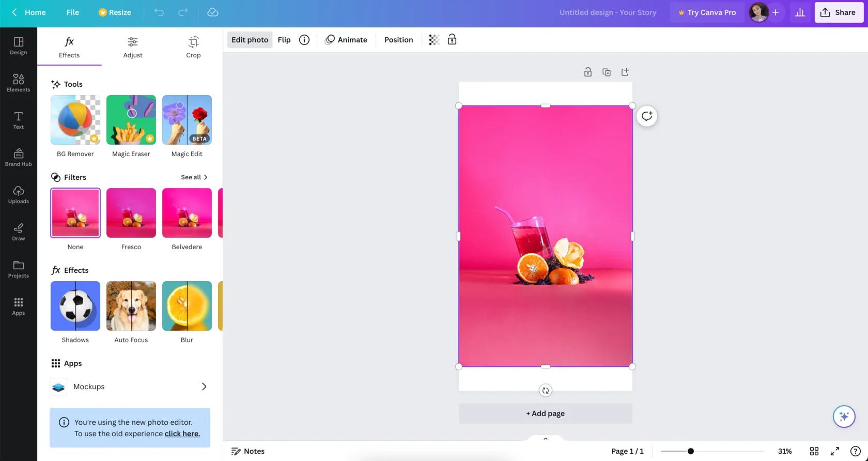Image resolution: width=868 pixels, height=461 pixels.
Task: Toggle the page lock above canvas
Action: (x=588, y=72)
